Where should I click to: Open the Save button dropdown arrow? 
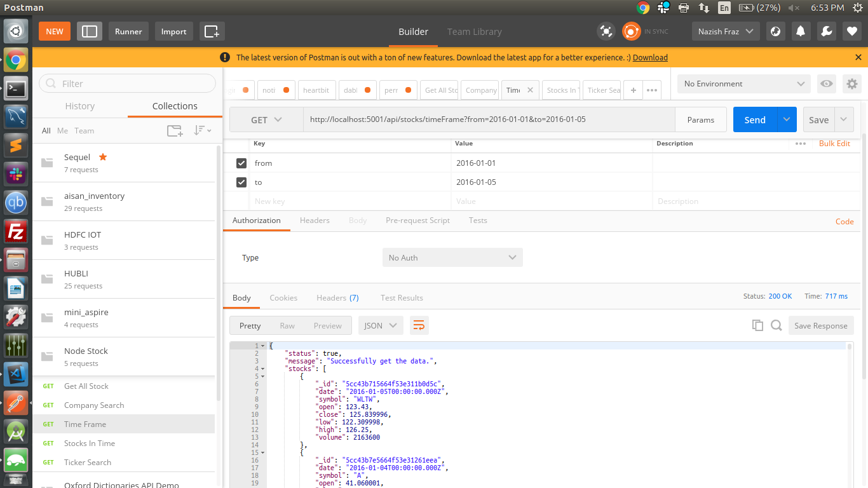coord(844,119)
